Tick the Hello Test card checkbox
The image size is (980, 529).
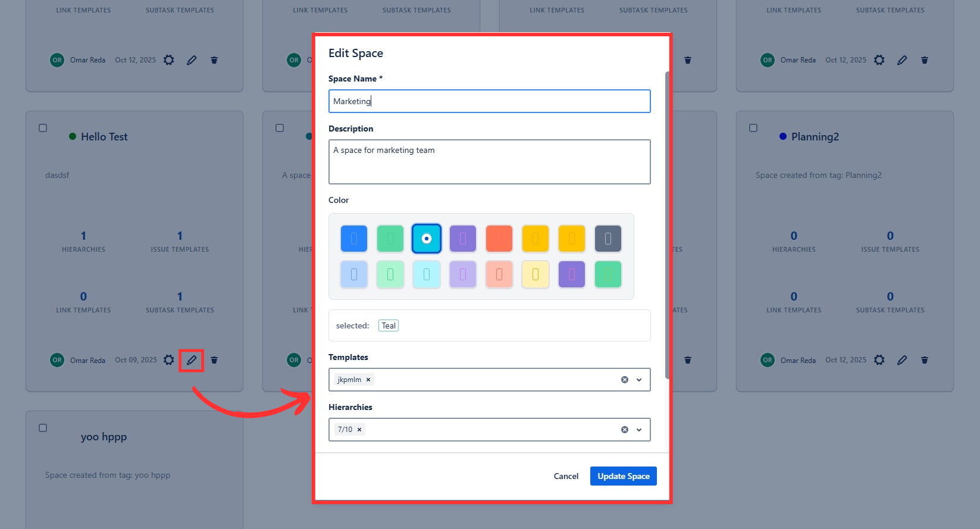(43, 128)
